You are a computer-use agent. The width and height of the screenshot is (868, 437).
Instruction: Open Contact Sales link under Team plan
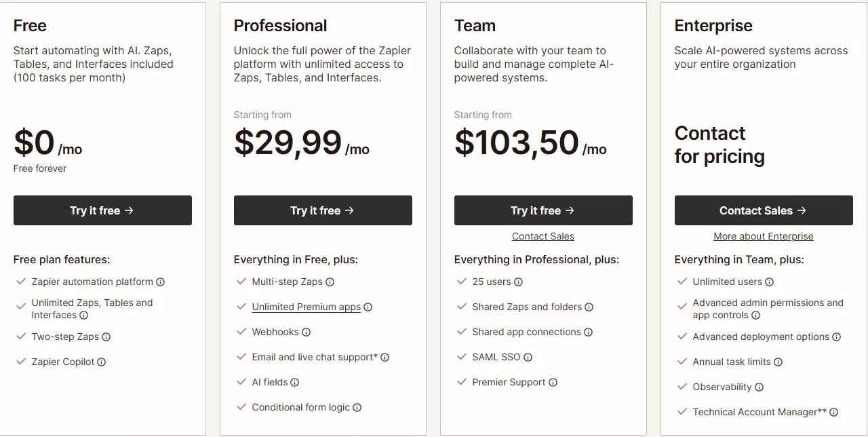point(542,236)
